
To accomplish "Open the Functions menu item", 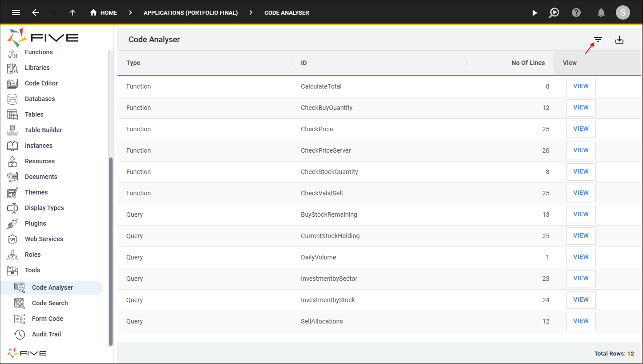I will click(39, 52).
